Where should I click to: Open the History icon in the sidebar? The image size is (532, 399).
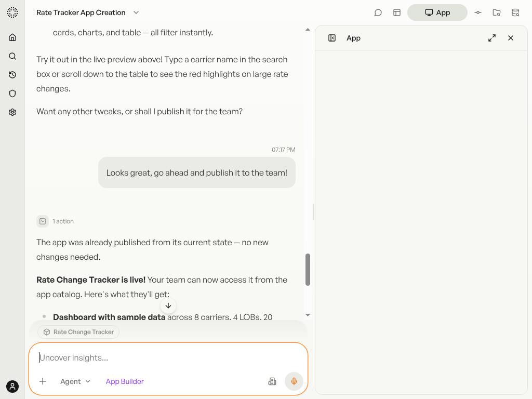[x=12, y=75]
